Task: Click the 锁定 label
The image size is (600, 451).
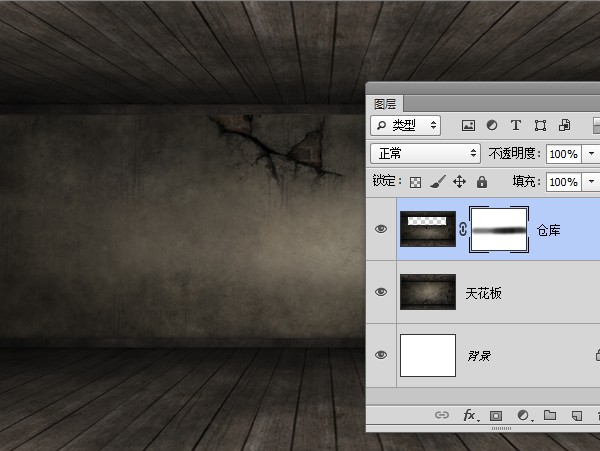Action: coord(387,181)
